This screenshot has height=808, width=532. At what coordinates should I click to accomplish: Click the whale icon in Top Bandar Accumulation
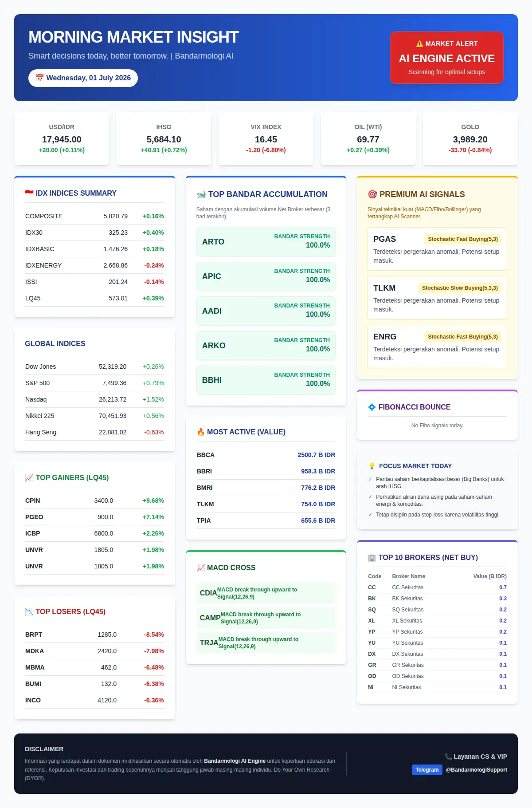pyautogui.click(x=201, y=194)
